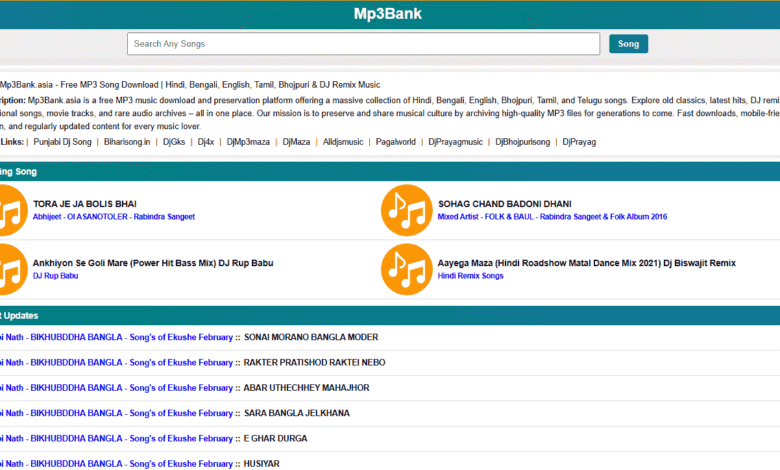Image resolution: width=780 pixels, height=470 pixels.
Task: Click the Song search button
Action: 628,44
